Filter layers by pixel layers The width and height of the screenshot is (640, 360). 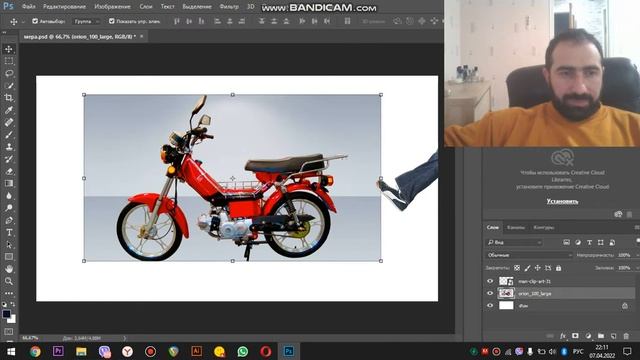pos(567,242)
